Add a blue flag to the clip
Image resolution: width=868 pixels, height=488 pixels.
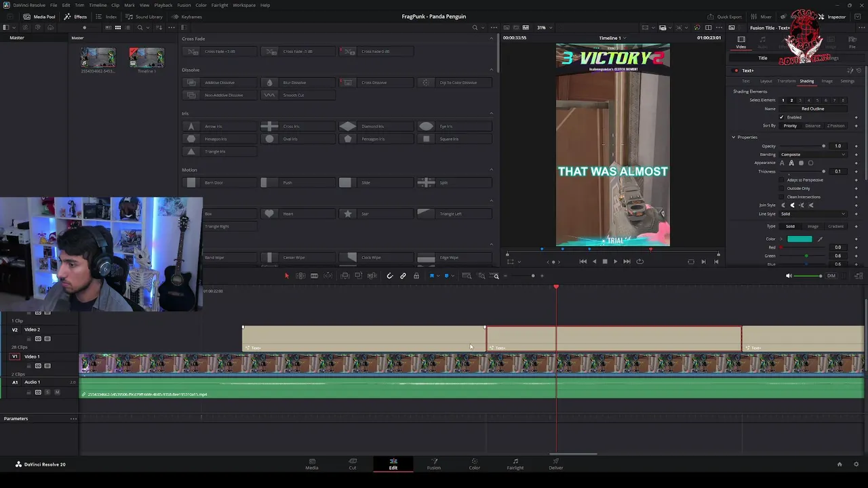coord(431,276)
